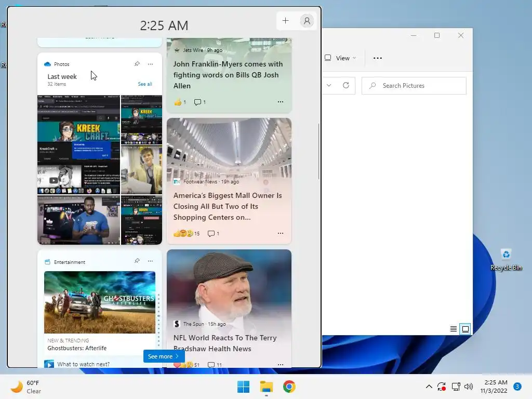Open more options on Footwear News article
This screenshot has width=532, height=399.
click(280, 233)
